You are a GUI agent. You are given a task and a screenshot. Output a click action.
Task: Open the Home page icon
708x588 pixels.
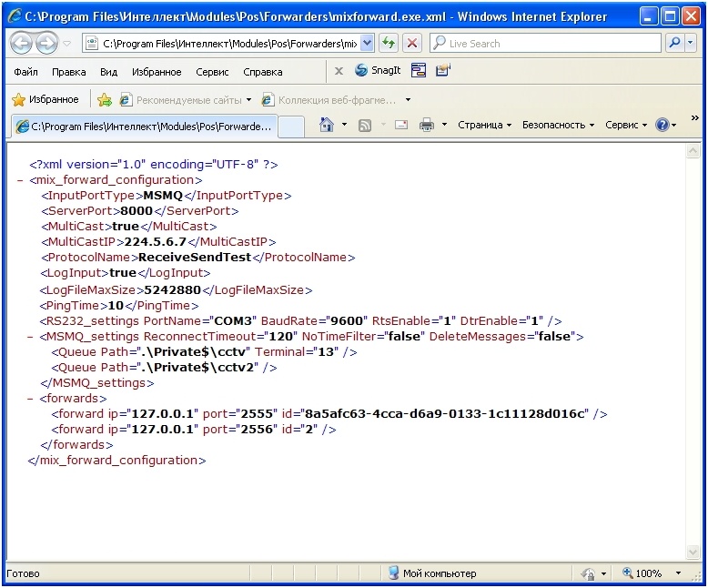coord(327,126)
